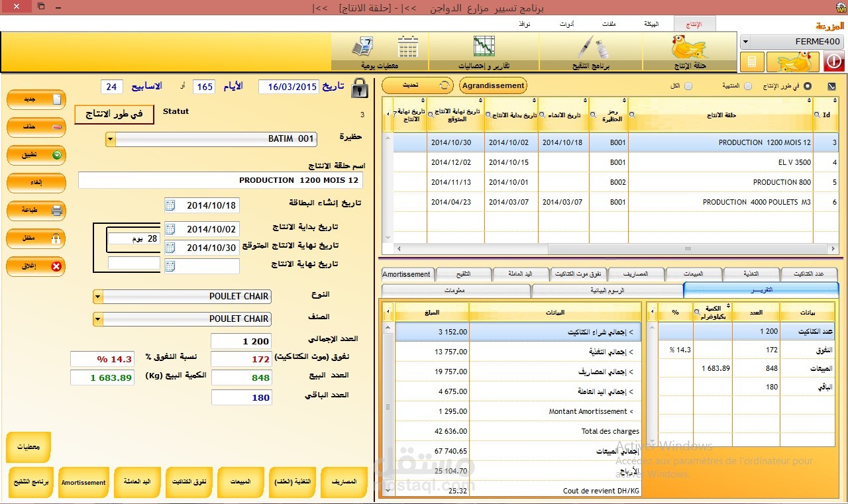Click the bottom برنامج التلقيح button
Viewport: 848px width, 504px height.
point(31,482)
